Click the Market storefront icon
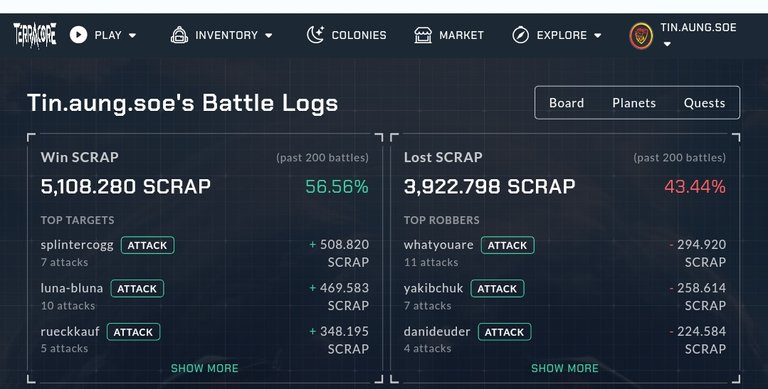Screen dimensions: 768x389 (x=423, y=35)
